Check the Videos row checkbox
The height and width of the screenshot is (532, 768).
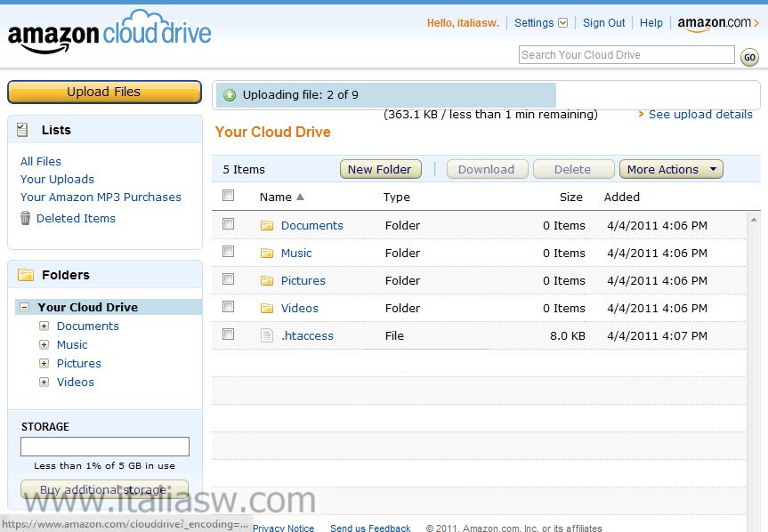[228, 306]
